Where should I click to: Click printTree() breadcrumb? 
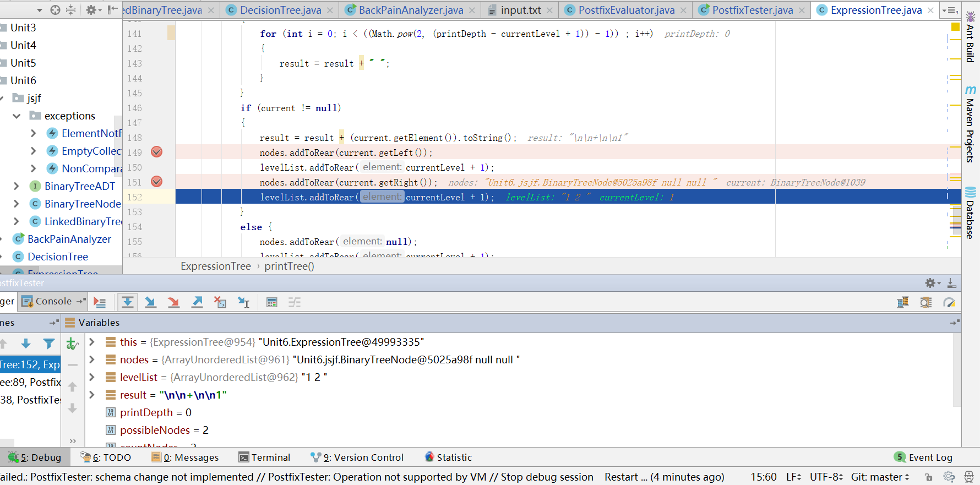click(x=289, y=266)
